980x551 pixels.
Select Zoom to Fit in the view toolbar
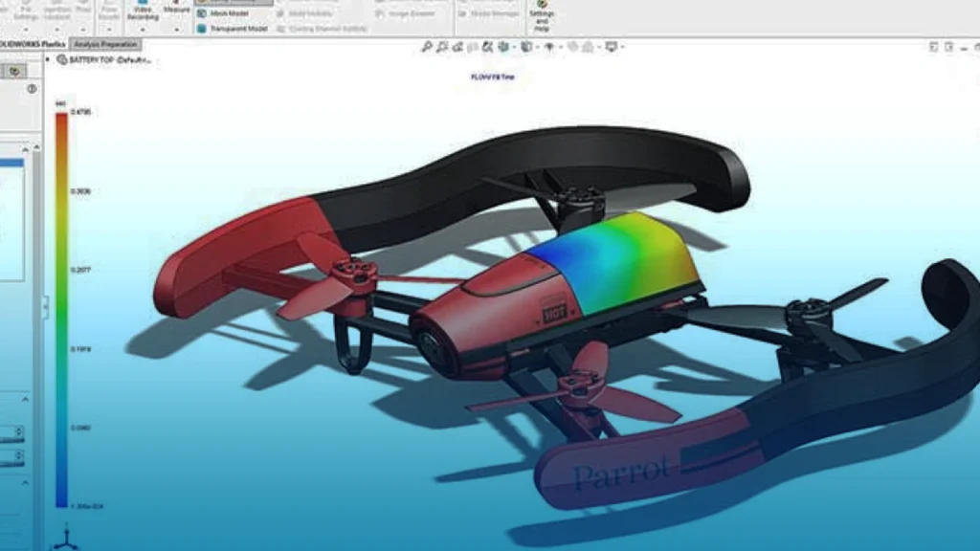[427, 45]
